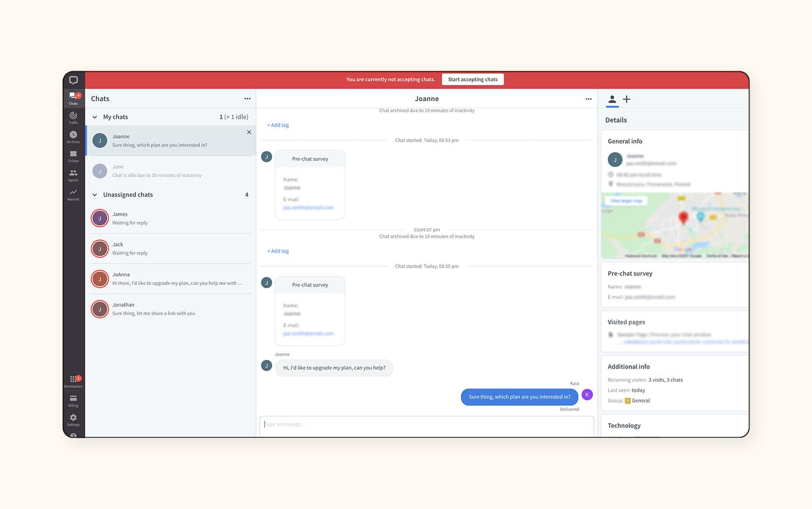
Task: Click message 'Hi, I'd like to upgrade my plan'
Action: 334,367
